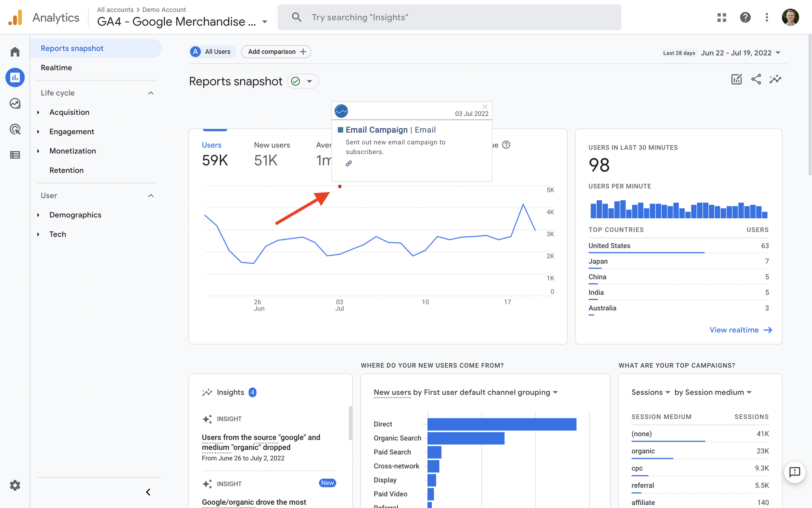Image resolution: width=812 pixels, height=508 pixels.
Task: Share the report via the share icon
Action: coord(756,79)
